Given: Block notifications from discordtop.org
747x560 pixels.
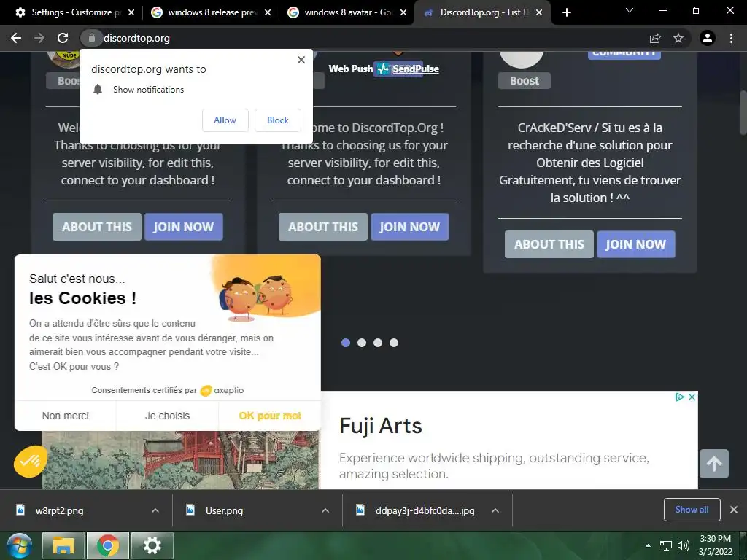Looking at the screenshot, I should pyautogui.click(x=278, y=120).
